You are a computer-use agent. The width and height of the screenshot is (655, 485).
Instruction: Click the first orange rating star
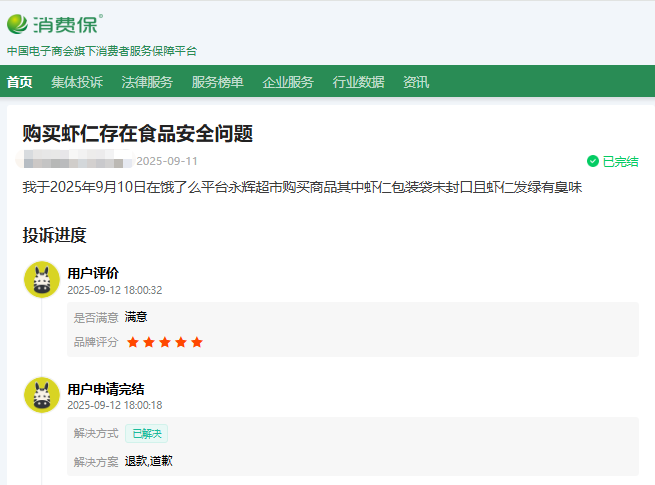point(132,342)
